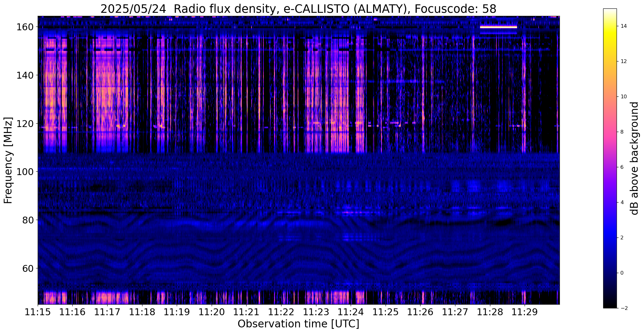
Task: Click the colorbar tick label 8
Action: coord(622,132)
